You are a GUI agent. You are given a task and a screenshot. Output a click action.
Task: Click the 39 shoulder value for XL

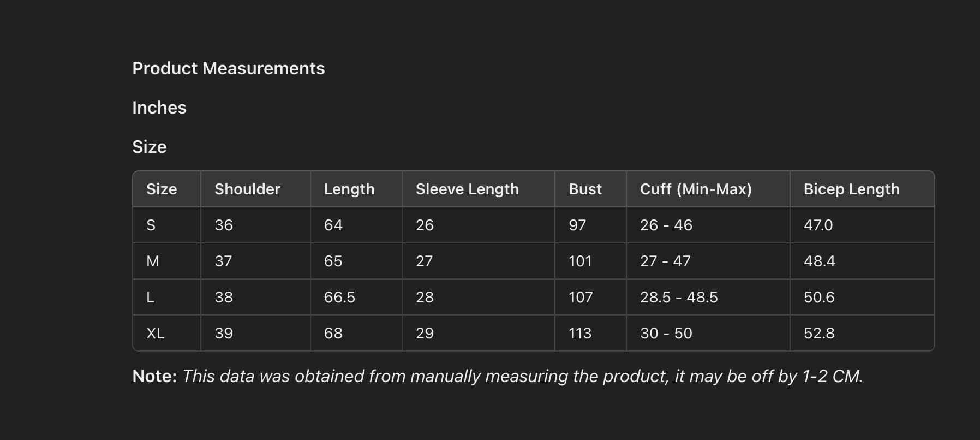click(224, 333)
